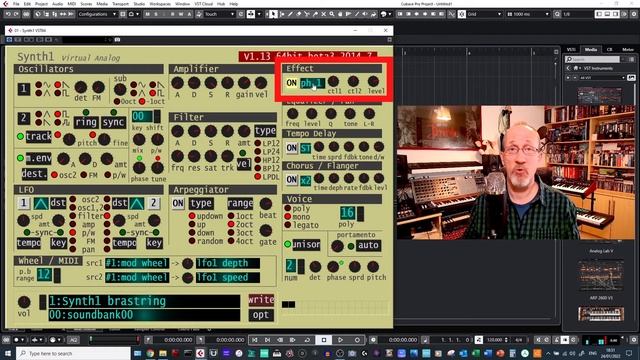
Task: Click the transport Play button
Action: (x=340, y=340)
